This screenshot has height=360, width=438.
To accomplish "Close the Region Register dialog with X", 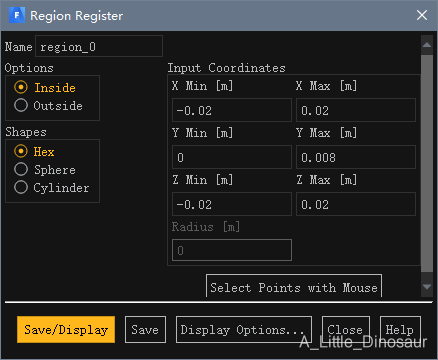I will (422, 15).
